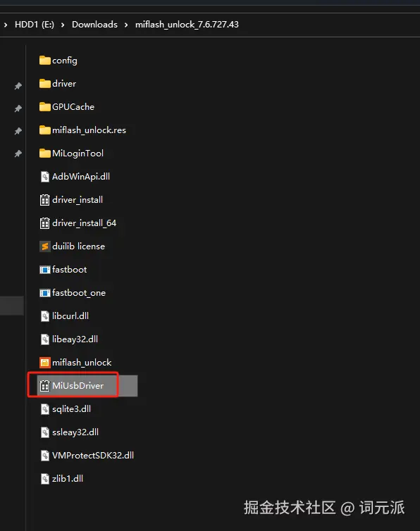Click the config folder icon
Screen dimensions: 420x531
click(44, 61)
